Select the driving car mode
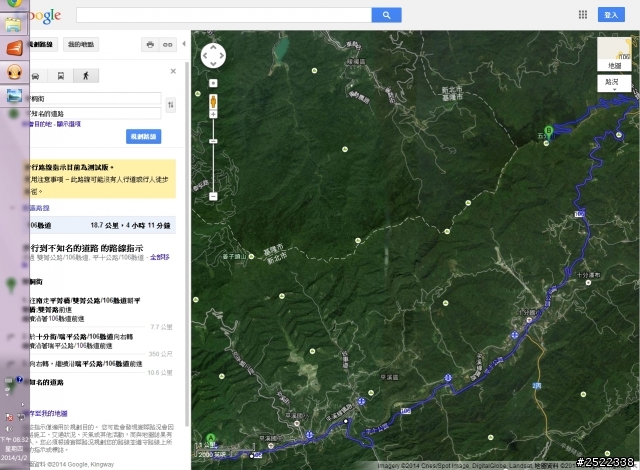This screenshot has height=470, width=640. coord(36,76)
